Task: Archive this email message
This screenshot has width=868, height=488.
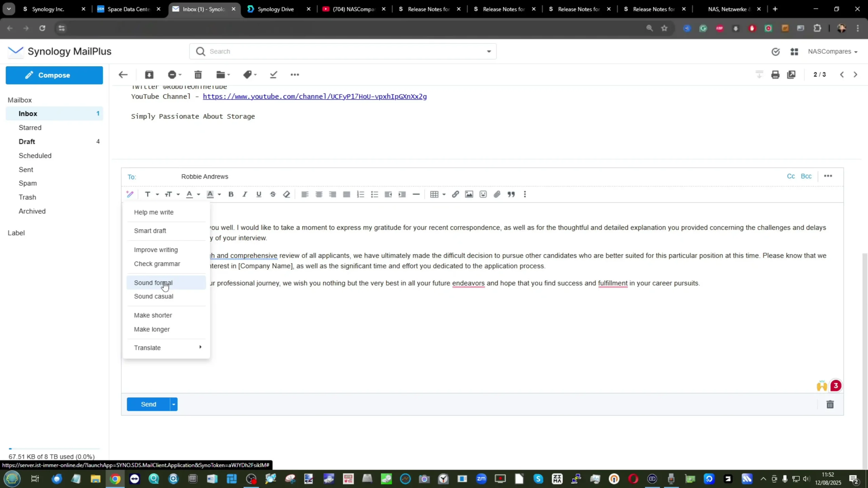Action: pyautogui.click(x=149, y=75)
